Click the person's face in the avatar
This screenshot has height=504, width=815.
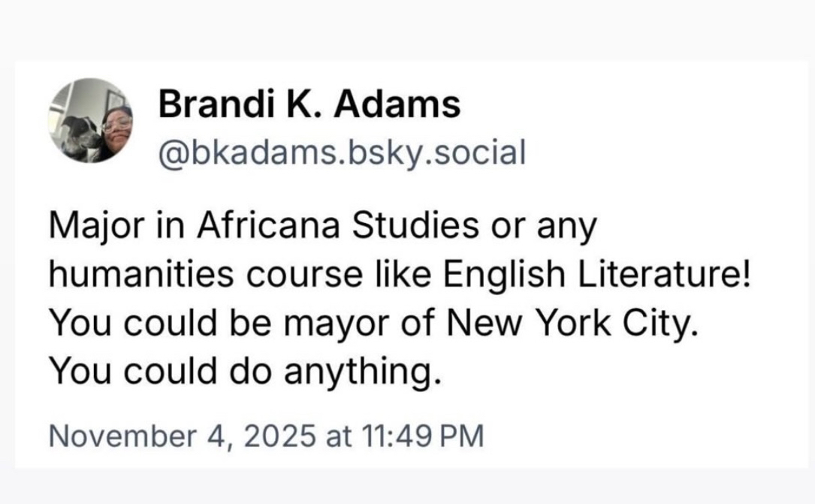pyautogui.click(x=116, y=122)
